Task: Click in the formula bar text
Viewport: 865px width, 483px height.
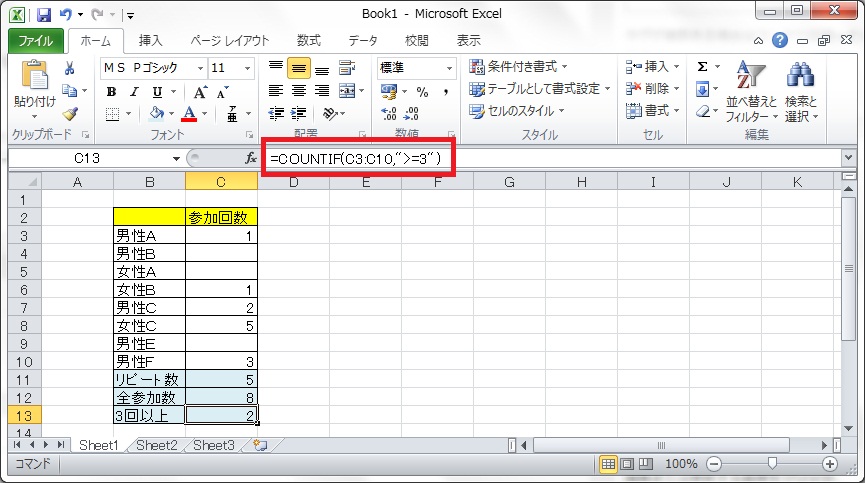Action: tap(356, 159)
